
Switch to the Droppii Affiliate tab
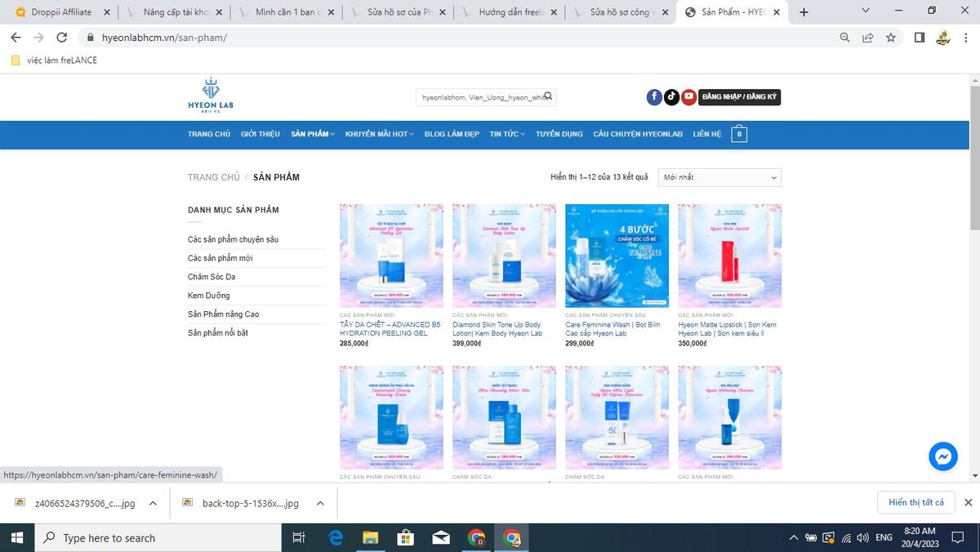60,12
